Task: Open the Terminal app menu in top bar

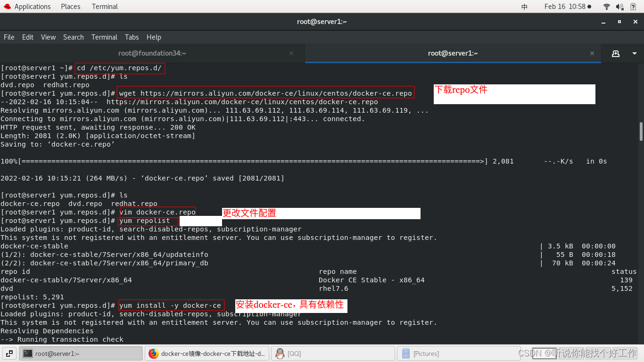Action: [x=105, y=7]
